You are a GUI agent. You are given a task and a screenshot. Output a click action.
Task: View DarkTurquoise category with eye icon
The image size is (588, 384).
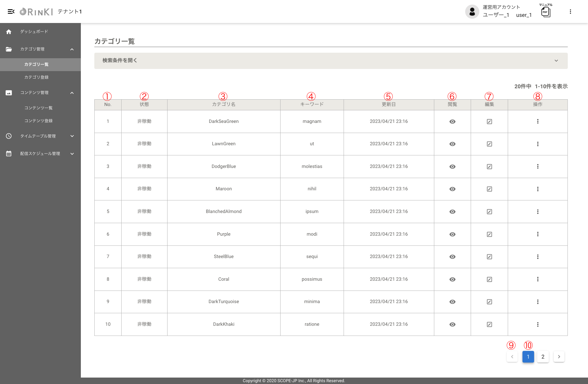point(452,302)
